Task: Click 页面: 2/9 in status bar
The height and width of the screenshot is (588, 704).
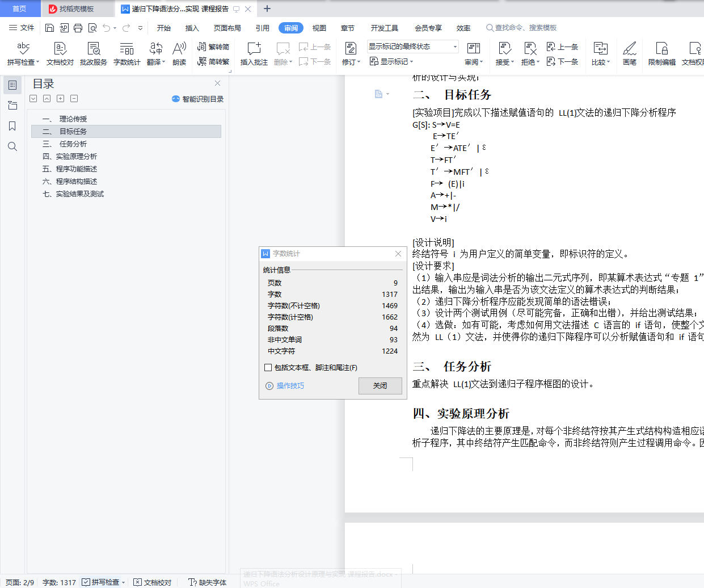Action: pyautogui.click(x=20, y=582)
